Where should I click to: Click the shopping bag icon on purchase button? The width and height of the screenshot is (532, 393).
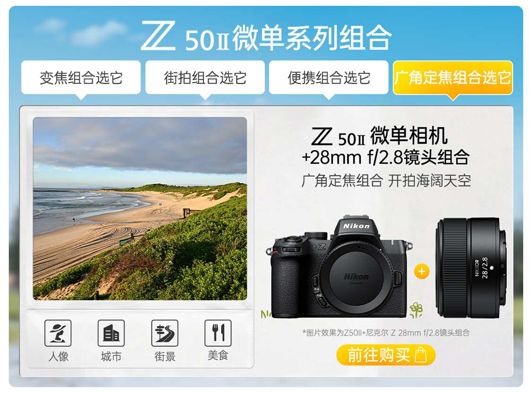coord(421,355)
